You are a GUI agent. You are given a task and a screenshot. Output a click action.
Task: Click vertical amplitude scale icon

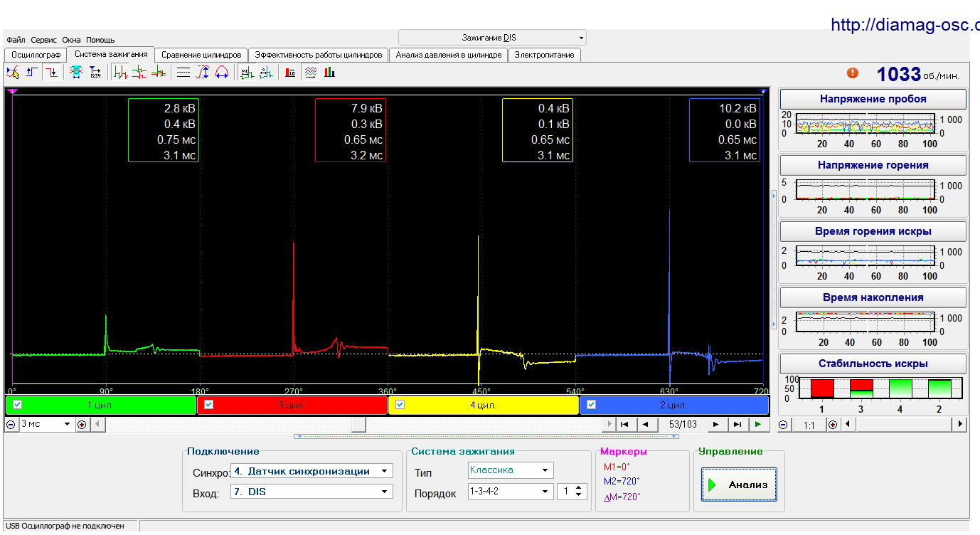[203, 72]
